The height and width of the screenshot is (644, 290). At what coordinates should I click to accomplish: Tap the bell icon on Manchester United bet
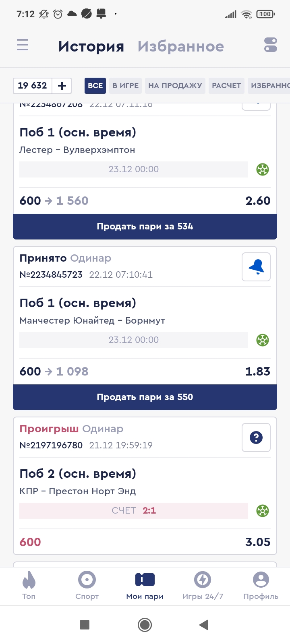pyautogui.click(x=256, y=267)
